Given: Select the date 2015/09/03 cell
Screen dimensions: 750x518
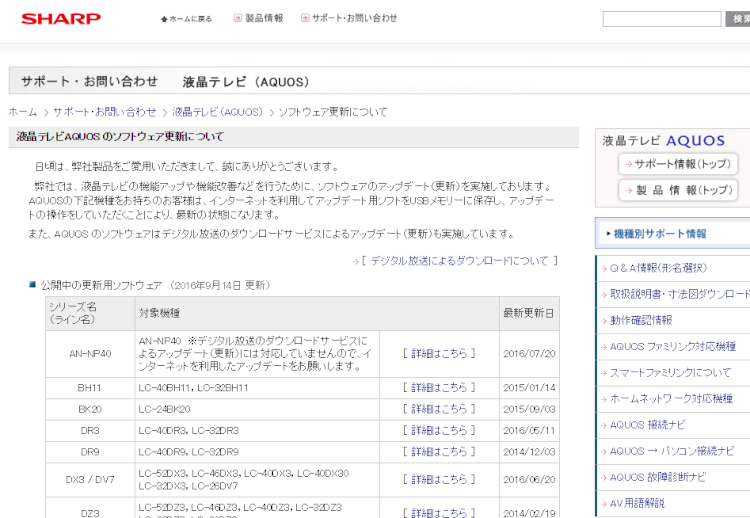Looking at the screenshot, I should [529, 409].
